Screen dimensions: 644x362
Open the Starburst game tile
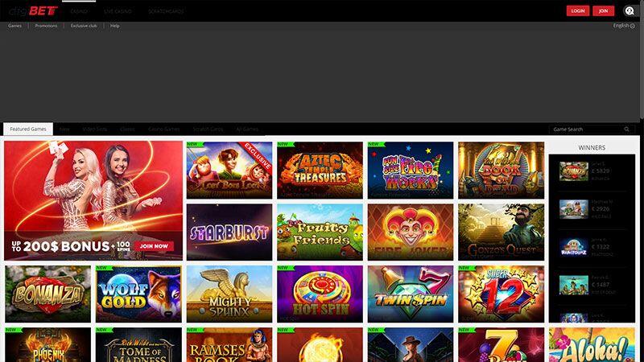[229, 232]
